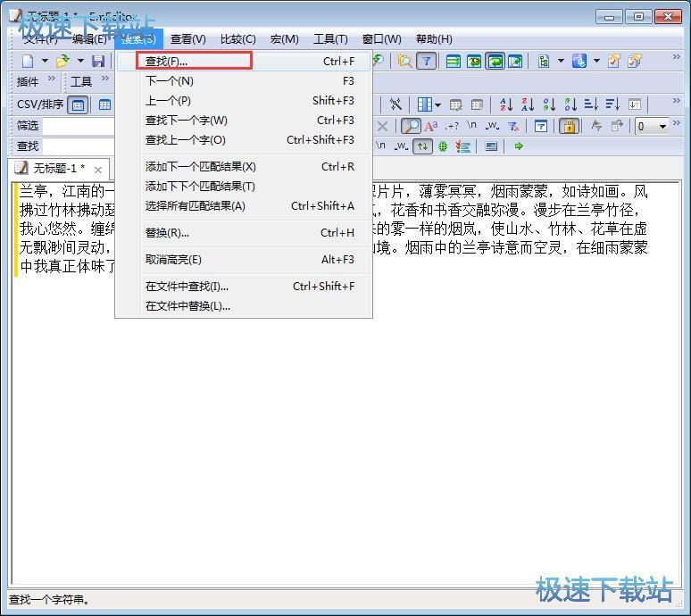The height and width of the screenshot is (616, 691).
Task: Open the 工具(T) menu
Action: [x=330, y=39]
